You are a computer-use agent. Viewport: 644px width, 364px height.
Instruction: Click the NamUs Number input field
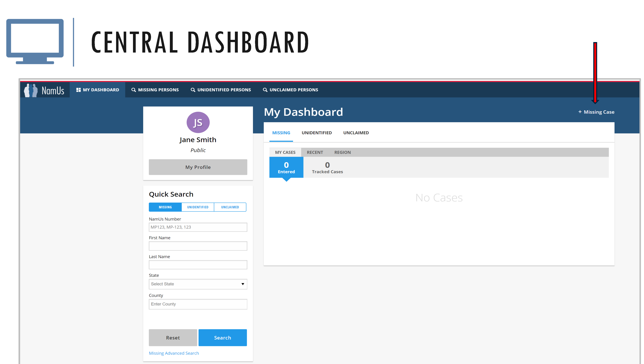coord(198,227)
